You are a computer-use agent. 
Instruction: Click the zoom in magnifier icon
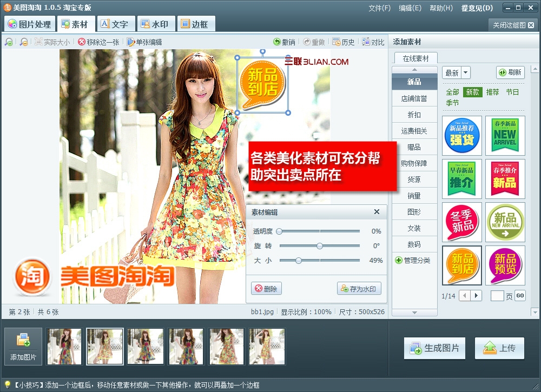tap(9, 42)
